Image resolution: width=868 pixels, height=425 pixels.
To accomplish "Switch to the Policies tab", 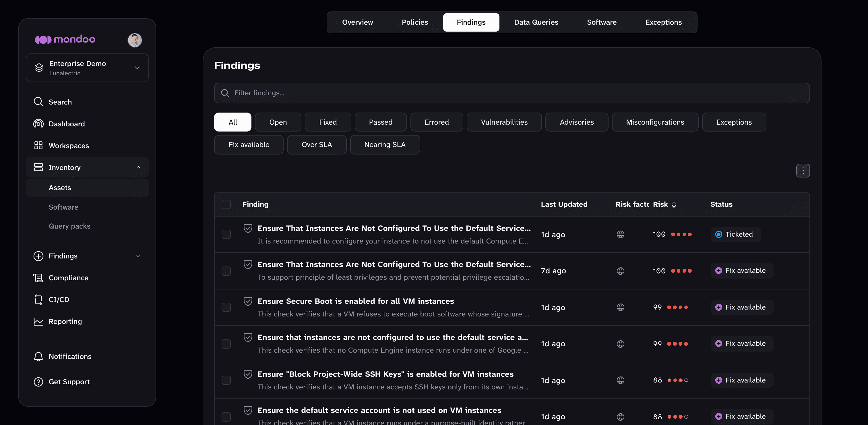I will 415,22.
